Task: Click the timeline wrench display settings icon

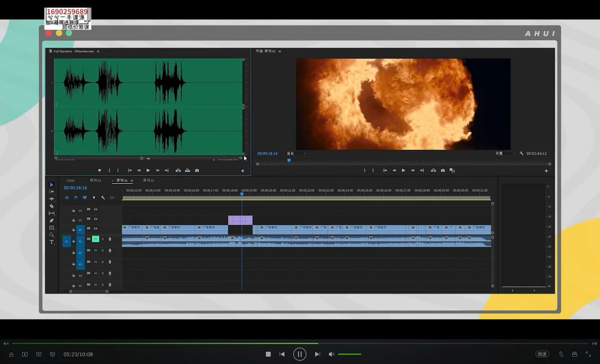Action: tap(103, 198)
